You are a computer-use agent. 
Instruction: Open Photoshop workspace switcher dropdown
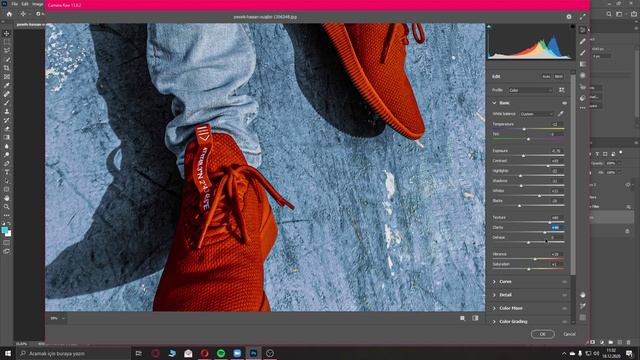[620, 14]
